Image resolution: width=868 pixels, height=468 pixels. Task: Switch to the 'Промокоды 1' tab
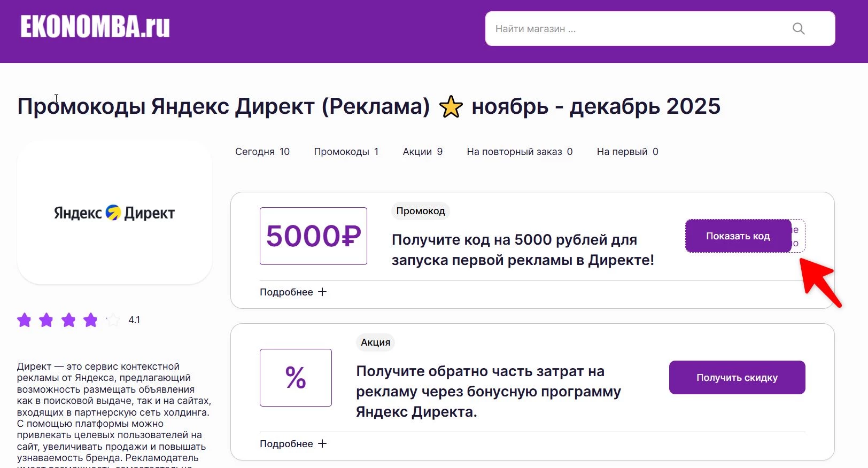click(x=346, y=152)
